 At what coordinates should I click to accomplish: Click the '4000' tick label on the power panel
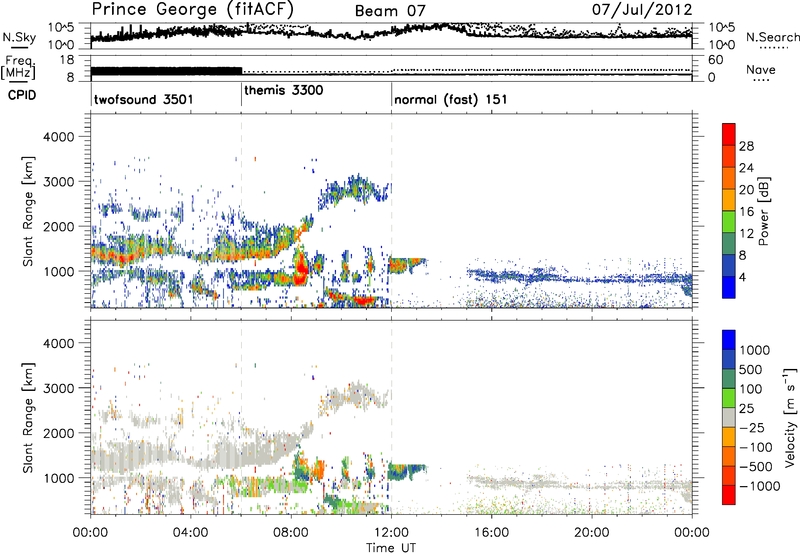pos(58,137)
